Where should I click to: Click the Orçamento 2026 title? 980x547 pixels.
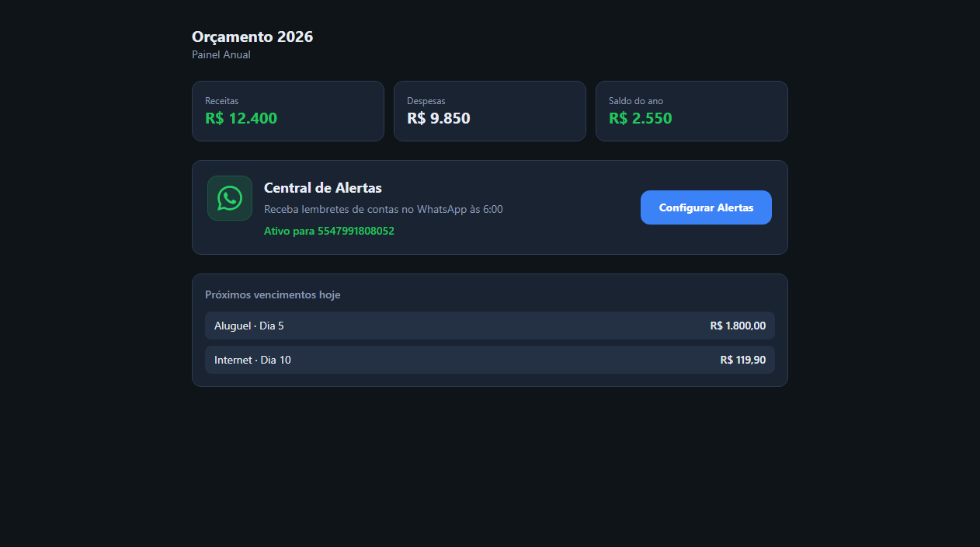point(252,37)
